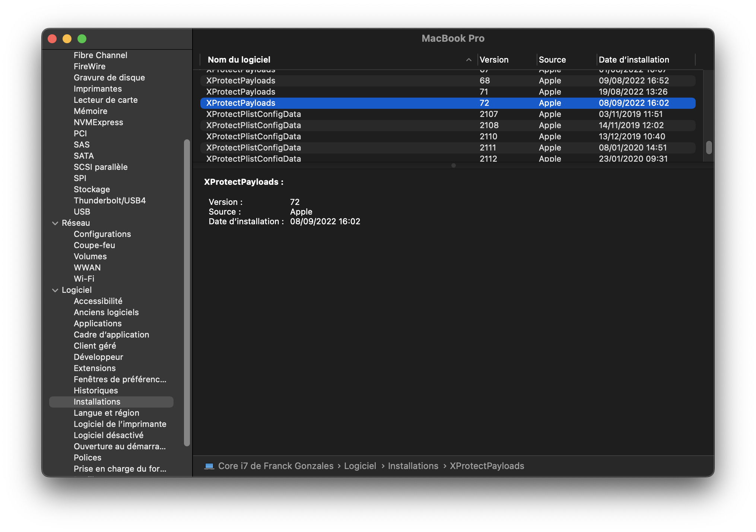
Task: Click the green zoom traffic light button
Action: click(82, 38)
